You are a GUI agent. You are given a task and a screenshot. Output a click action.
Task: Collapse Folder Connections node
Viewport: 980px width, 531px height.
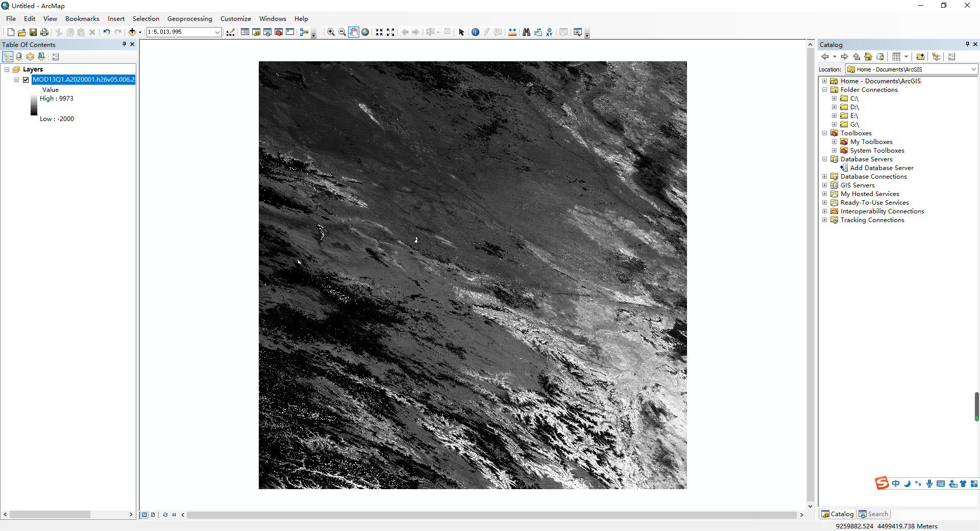pos(824,90)
